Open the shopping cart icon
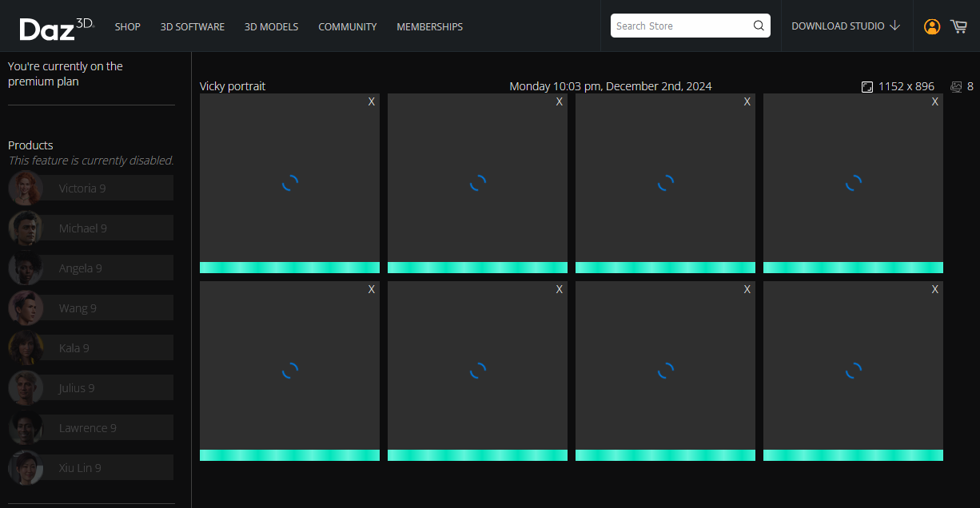 point(959,26)
